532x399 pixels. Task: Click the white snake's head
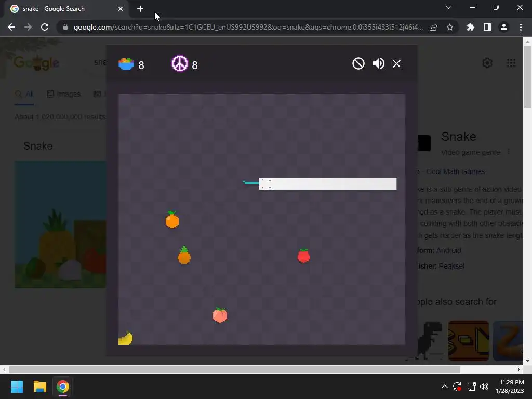pos(265,183)
